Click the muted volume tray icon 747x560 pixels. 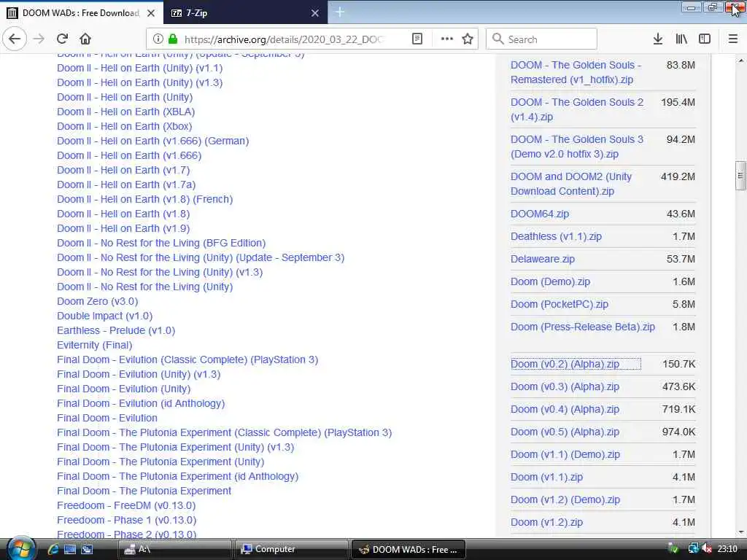coord(706,550)
